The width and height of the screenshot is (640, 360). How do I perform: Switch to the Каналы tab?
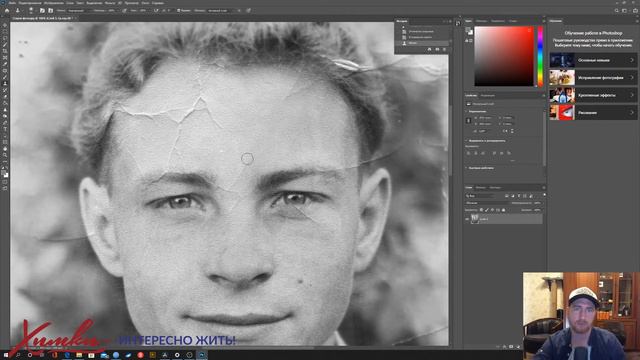(481, 187)
